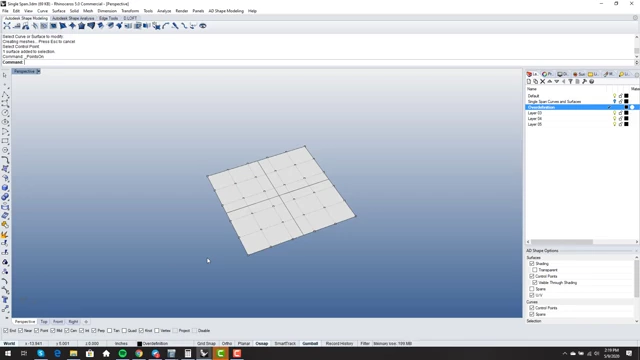Click the filter funnel icon in Layers panel

pos(570,82)
